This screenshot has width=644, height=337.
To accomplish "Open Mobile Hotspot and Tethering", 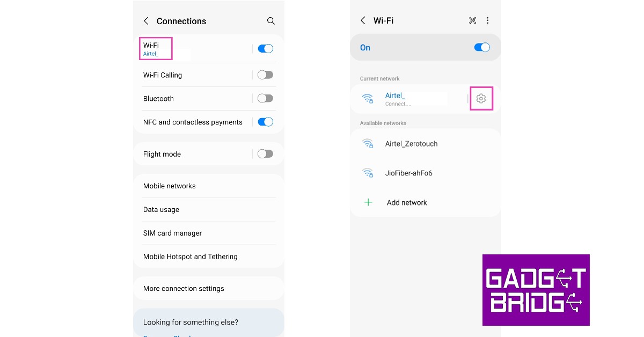I will point(209,257).
